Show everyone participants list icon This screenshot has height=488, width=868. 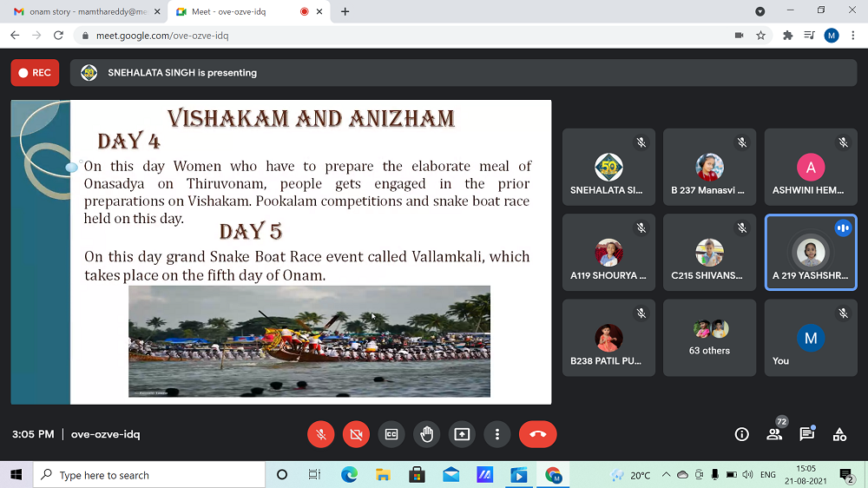pos(774,434)
